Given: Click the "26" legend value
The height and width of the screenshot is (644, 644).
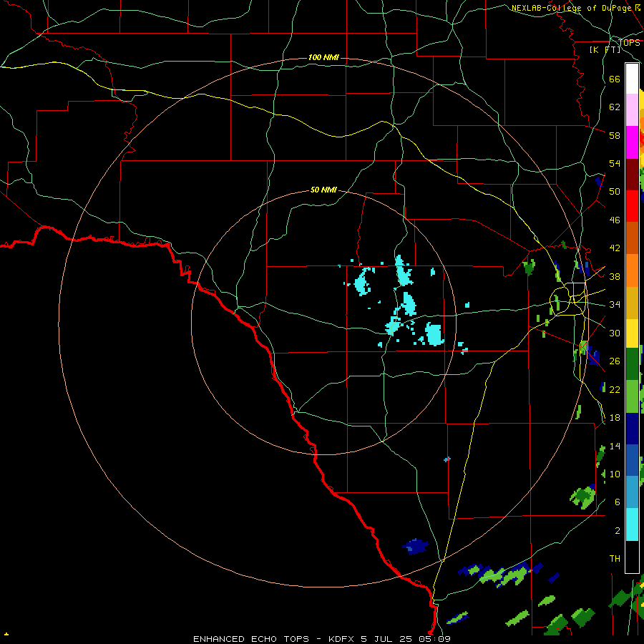Looking at the screenshot, I should point(615,361).
